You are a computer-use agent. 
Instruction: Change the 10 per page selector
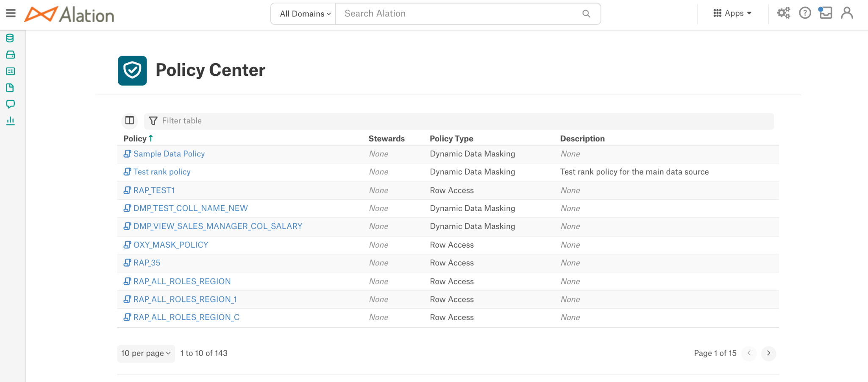(146, 353)
